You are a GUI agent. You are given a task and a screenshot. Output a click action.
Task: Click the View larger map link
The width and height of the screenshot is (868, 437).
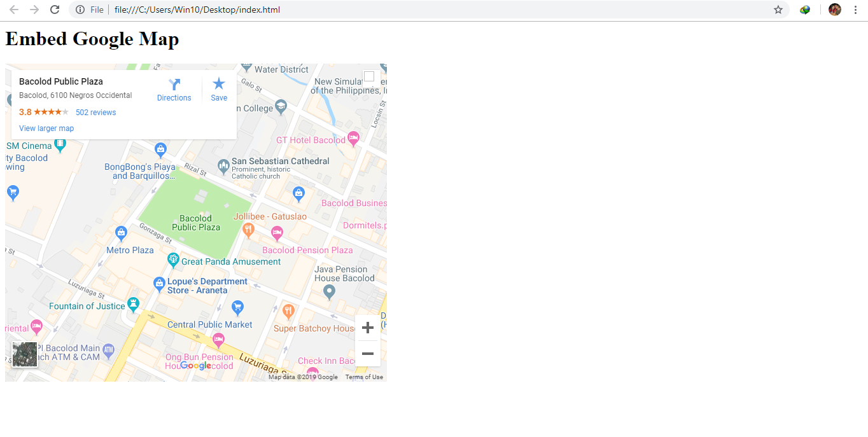tap(46, 128)
